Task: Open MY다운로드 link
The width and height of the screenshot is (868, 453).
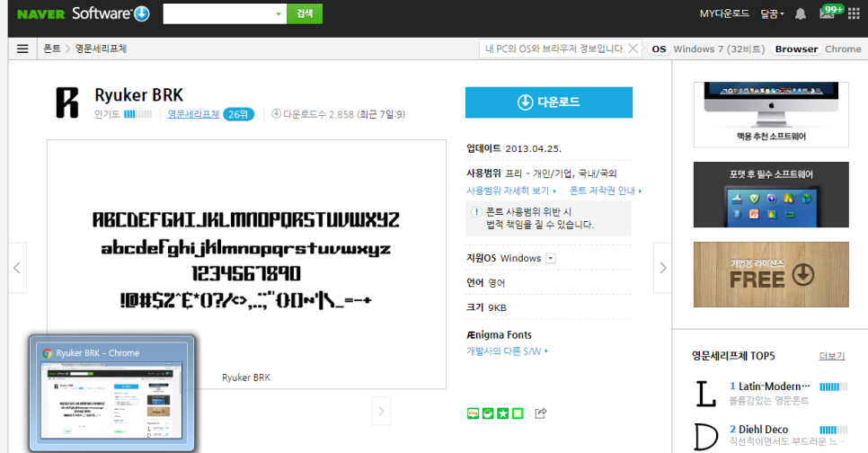Action: click(x=724, y=13)
